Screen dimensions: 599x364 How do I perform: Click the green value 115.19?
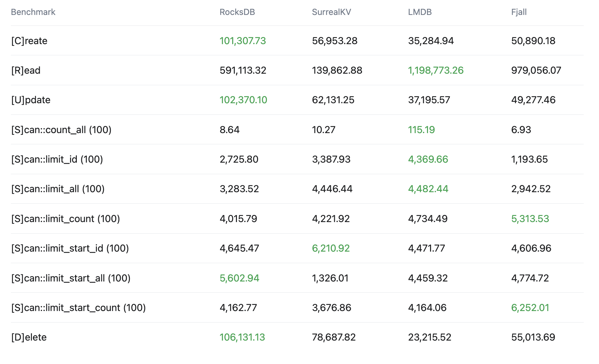(x=422, y=130)
